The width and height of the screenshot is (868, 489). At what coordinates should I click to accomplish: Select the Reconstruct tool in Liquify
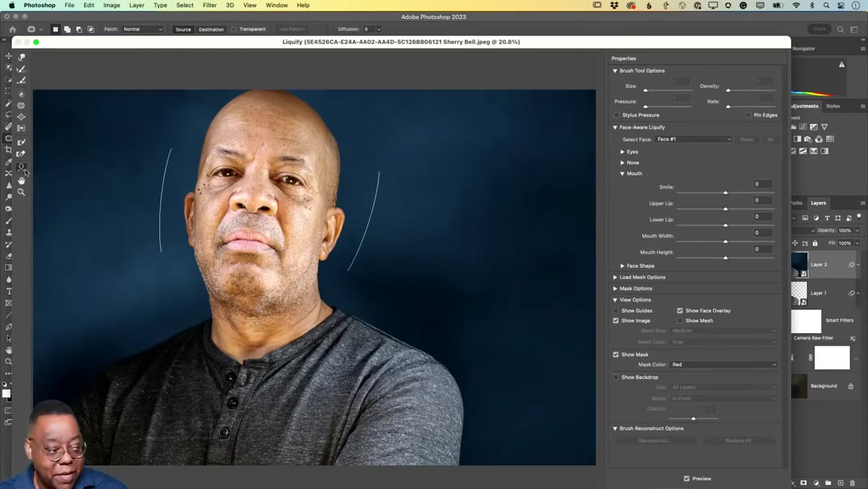click(21, 69)
